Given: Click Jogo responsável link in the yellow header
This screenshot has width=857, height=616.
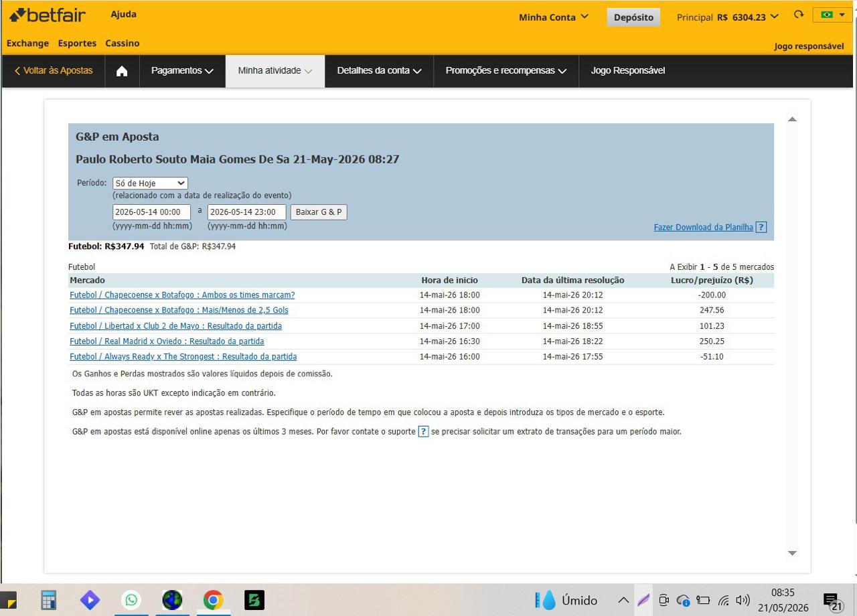Looking at the screenshot, I should [x=809, y=46].
